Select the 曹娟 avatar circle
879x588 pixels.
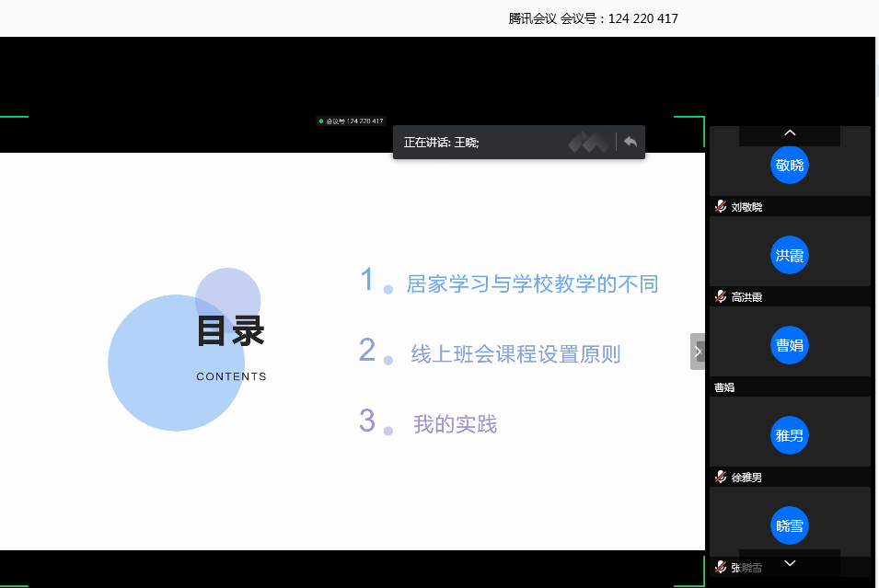[790, 345]
